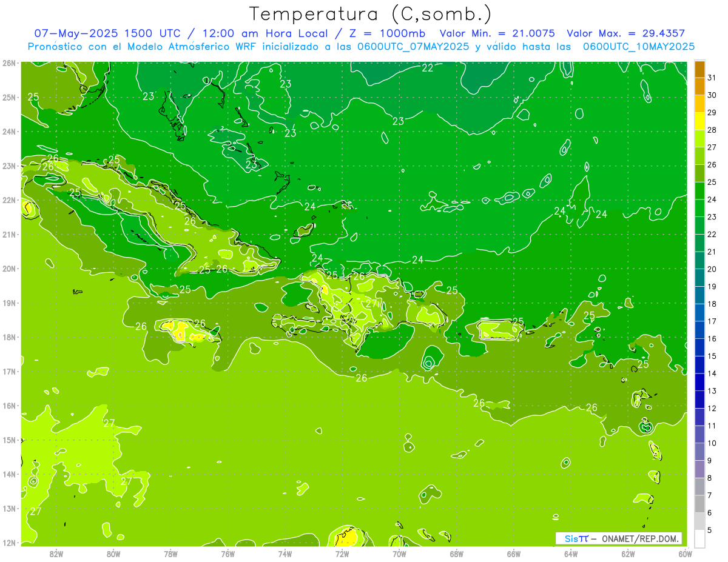Click the "76W" longitude label
This screenshot has width=728, height=562.
click(228, 554)
